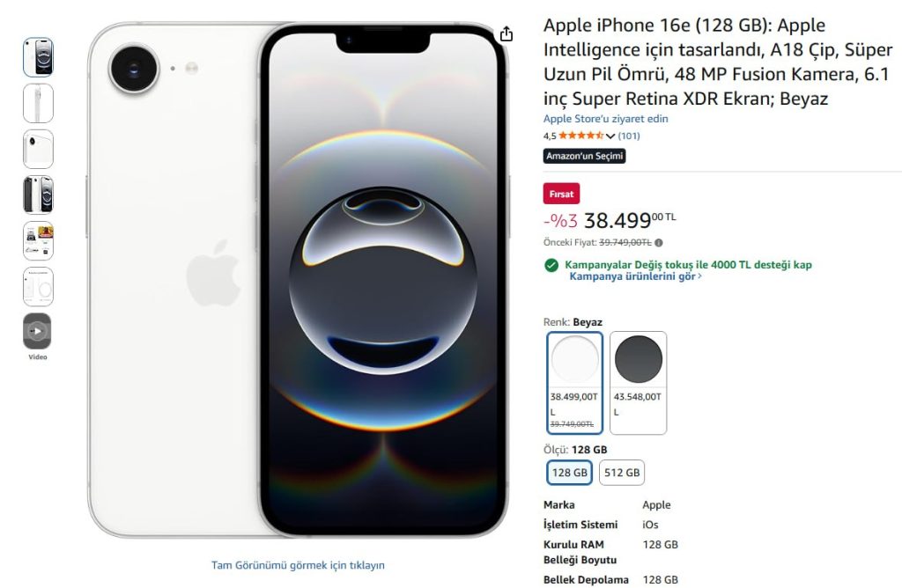Open the 101 reviews link
This screenshot has width=902, height=588.
point(629,136)
